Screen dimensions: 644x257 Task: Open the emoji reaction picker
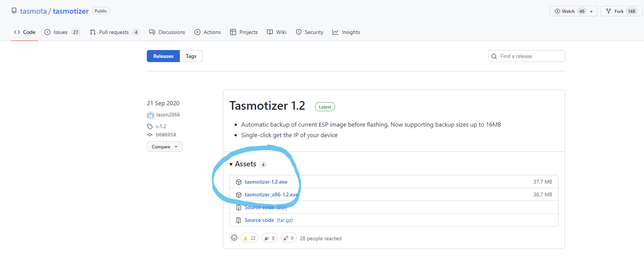[x=234, y=238]
